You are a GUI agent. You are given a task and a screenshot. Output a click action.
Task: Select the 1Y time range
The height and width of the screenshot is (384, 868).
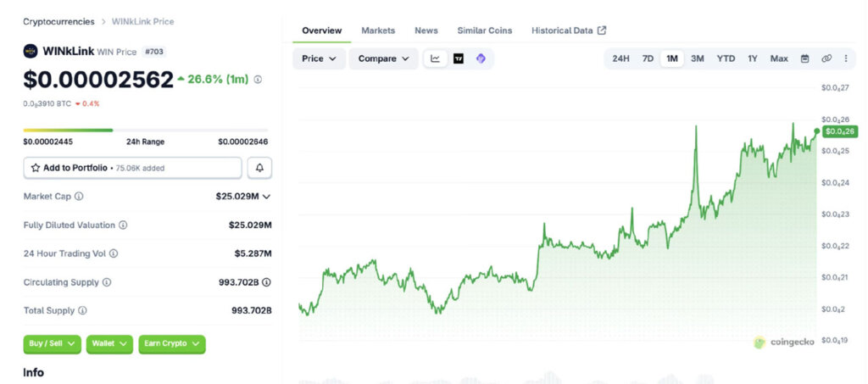(x=753, y=58)
